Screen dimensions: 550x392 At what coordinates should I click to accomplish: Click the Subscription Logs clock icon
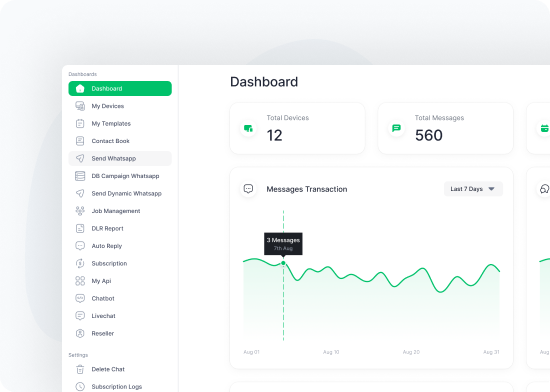[80, 387]
